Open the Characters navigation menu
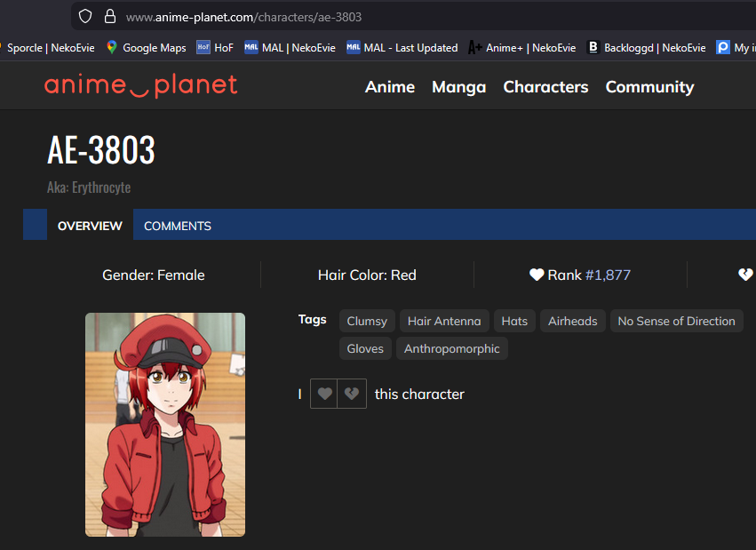 [545, 87]
